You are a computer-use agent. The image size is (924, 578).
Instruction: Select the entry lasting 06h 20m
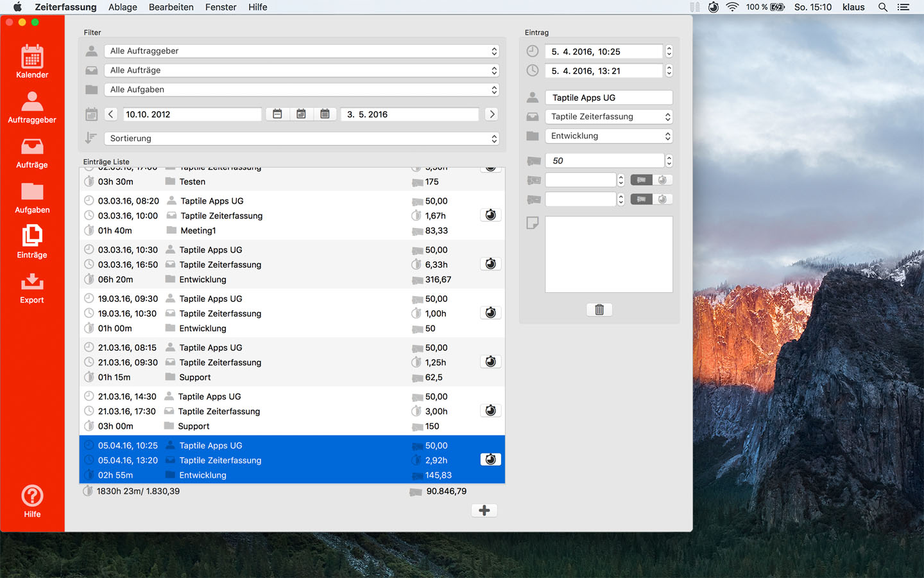292,265
